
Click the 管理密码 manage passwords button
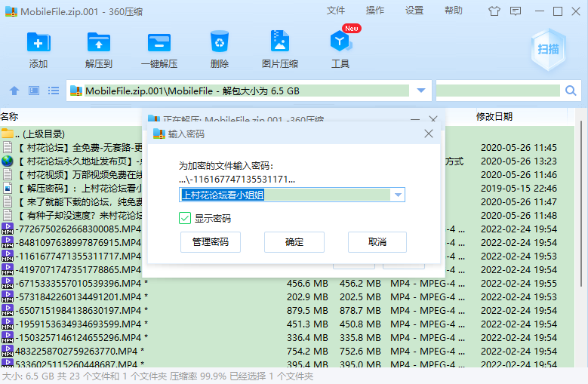coord(210,242)
